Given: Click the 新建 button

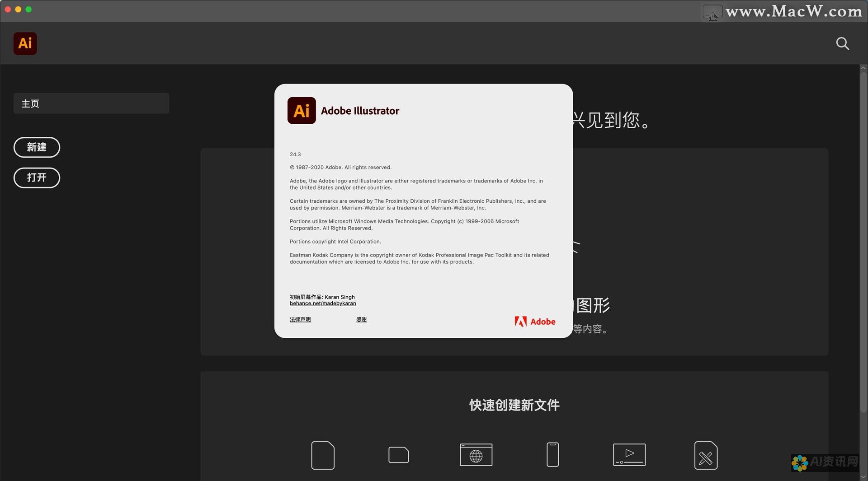Looking at the screenshot, I should (x=37, y=147).
